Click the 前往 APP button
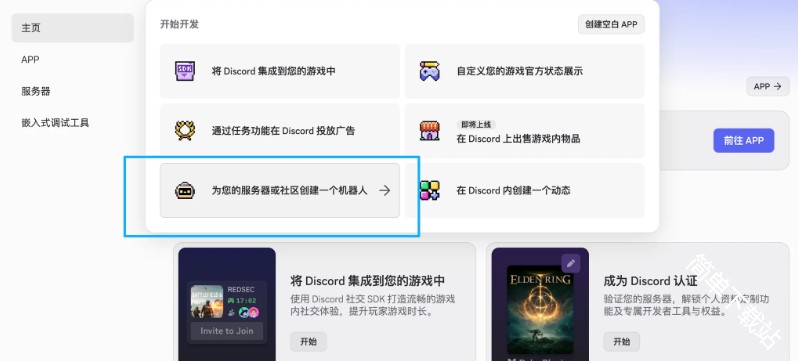The image size is (798, 361). tap(744, 141)
